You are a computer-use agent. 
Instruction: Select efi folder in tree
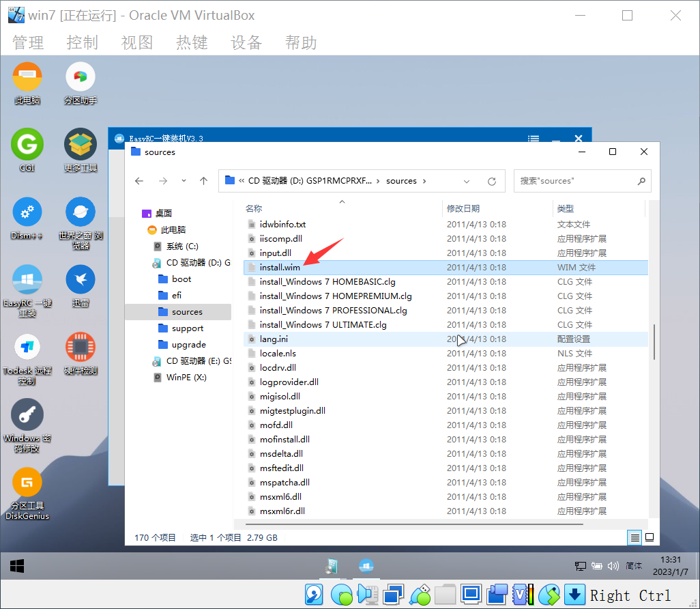tap(176, 296)
